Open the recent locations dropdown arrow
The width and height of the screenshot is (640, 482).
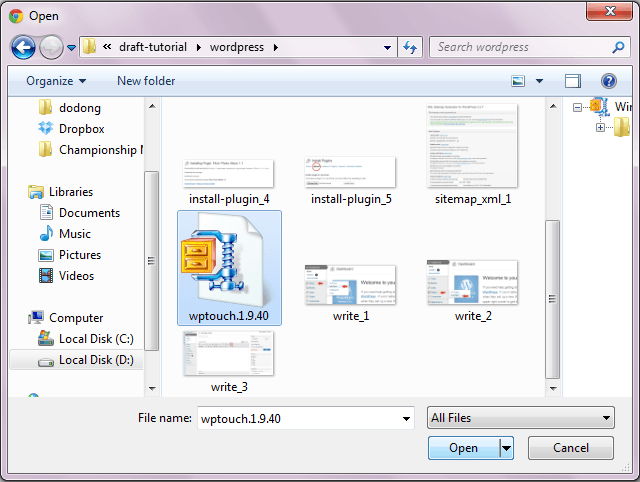coord(71,48)
